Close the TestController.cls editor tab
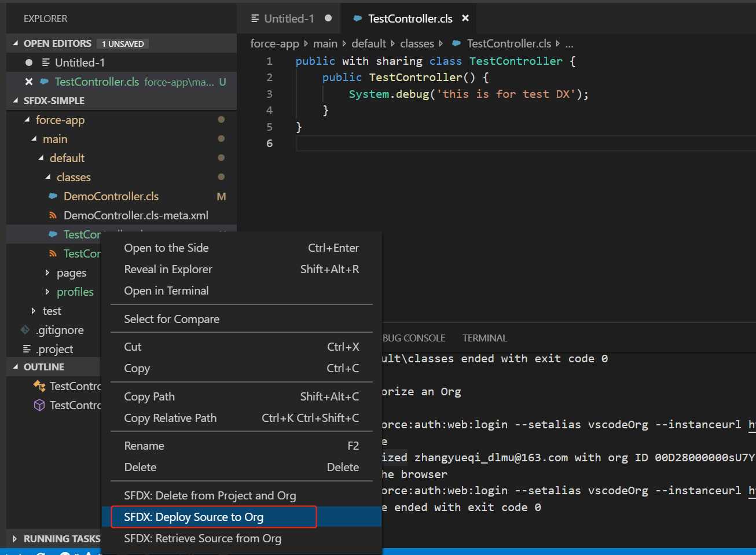This screenshot has width=756, height=555. (x=465, y=19)
